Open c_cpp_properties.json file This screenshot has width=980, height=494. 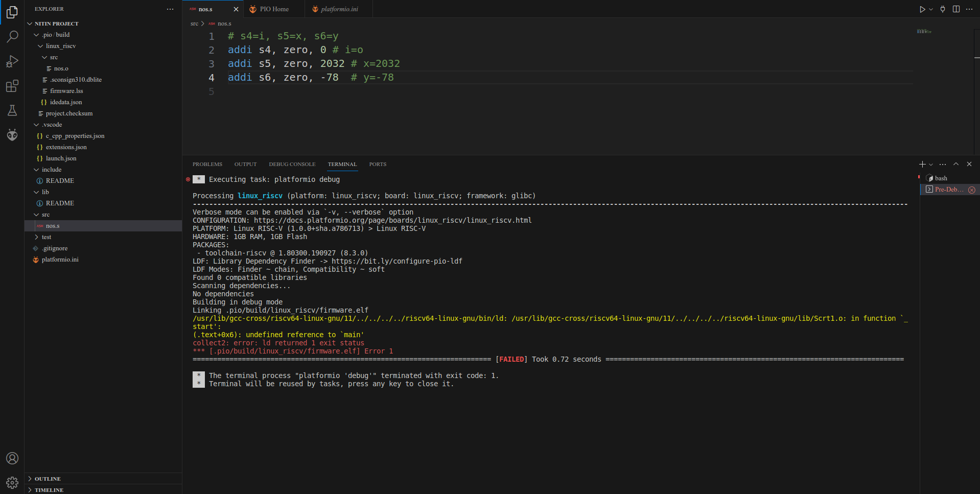(103, 136)
